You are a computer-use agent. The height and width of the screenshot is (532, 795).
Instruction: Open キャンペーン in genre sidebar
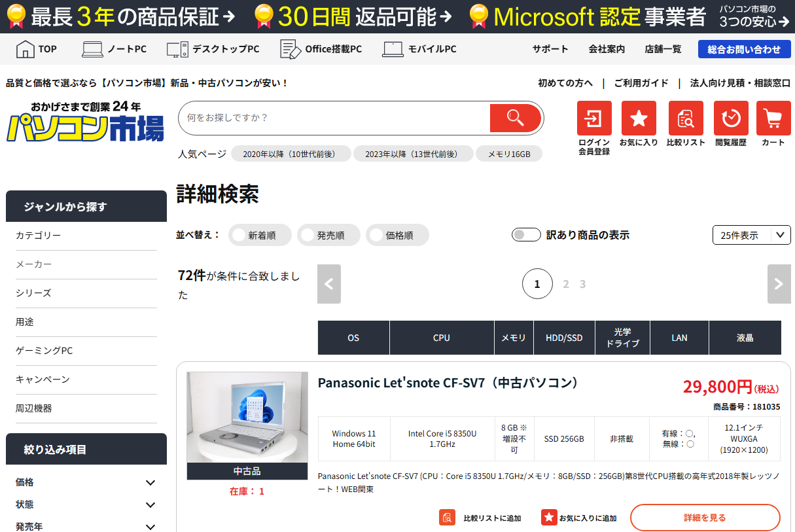[86, 380]
